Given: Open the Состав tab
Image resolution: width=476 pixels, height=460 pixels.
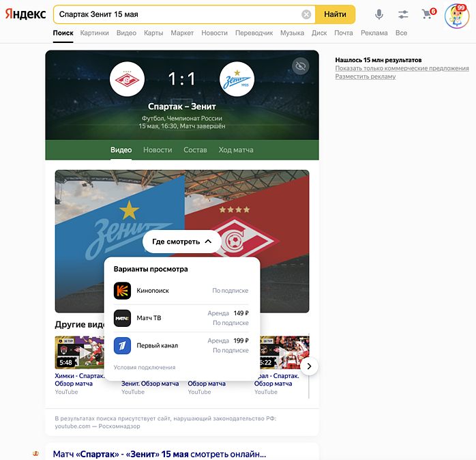Looking at the screenshot, I should [x=195, y=150].
